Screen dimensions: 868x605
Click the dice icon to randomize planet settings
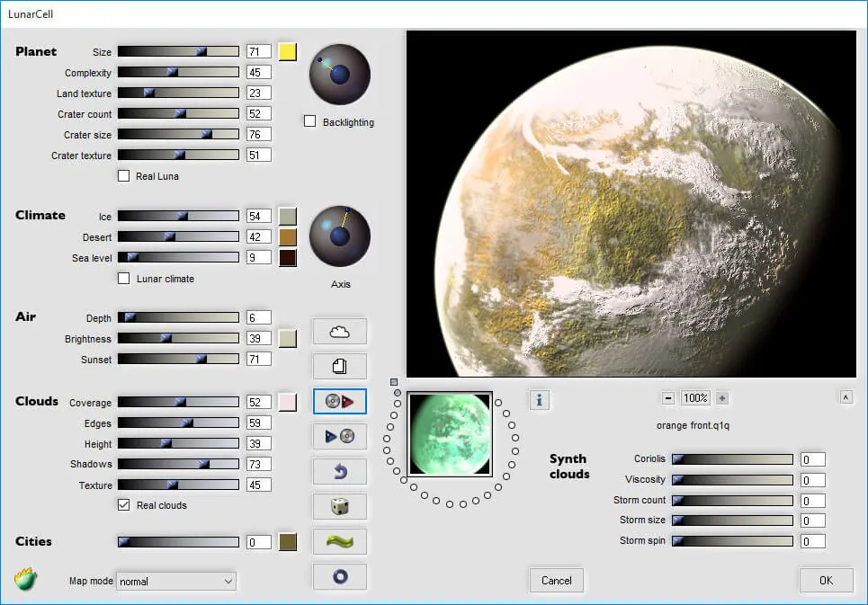[339, 506]
